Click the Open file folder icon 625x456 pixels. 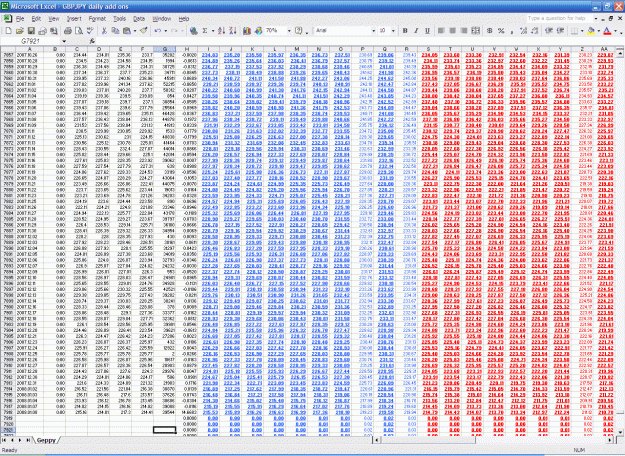(20, 31)
